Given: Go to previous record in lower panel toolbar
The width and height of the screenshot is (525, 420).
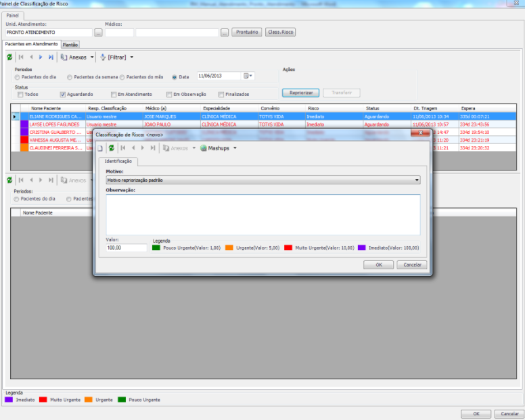Looking at the screenshot, I should coord(31,181).
